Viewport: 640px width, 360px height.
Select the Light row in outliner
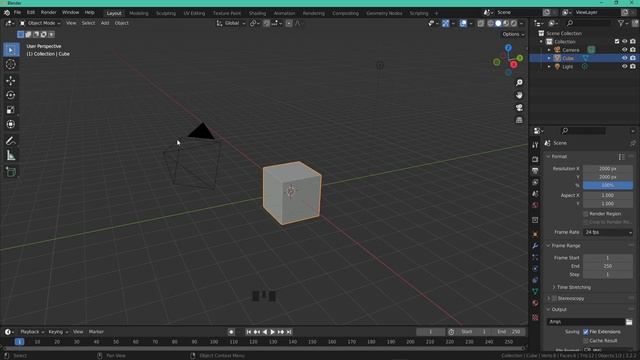pos(584,67)
